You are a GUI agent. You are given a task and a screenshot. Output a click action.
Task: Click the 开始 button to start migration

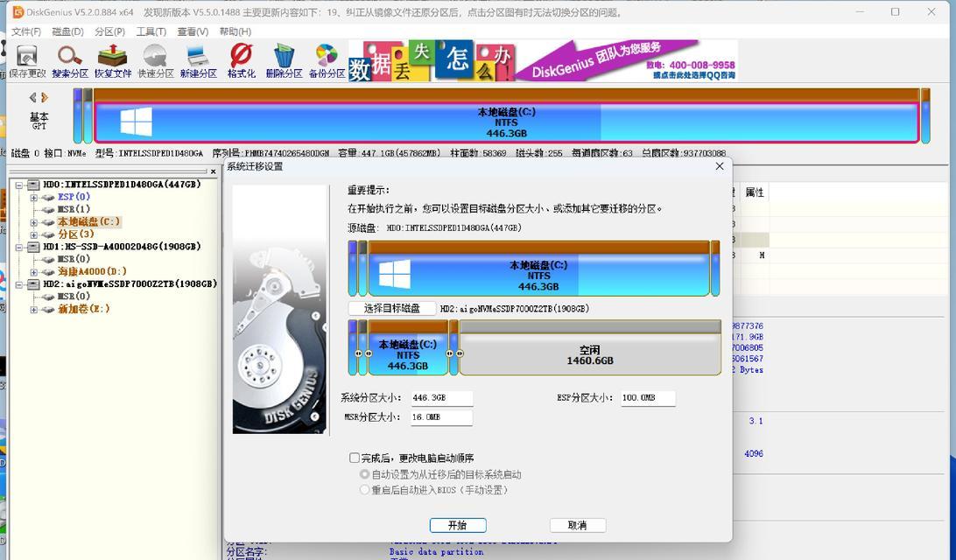pyautogui.click(x=457, y=525)
